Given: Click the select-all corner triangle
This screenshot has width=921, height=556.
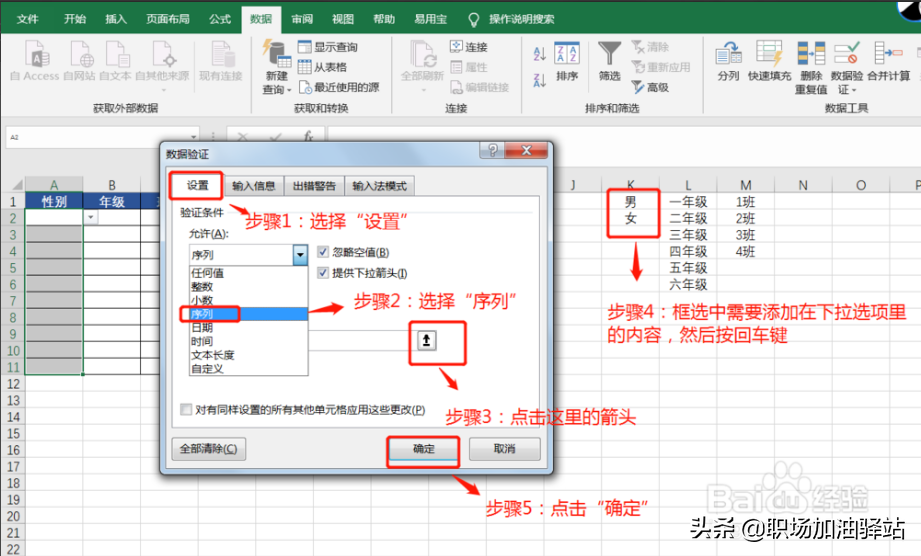Looking at the screenshot, I should [17, 185].
